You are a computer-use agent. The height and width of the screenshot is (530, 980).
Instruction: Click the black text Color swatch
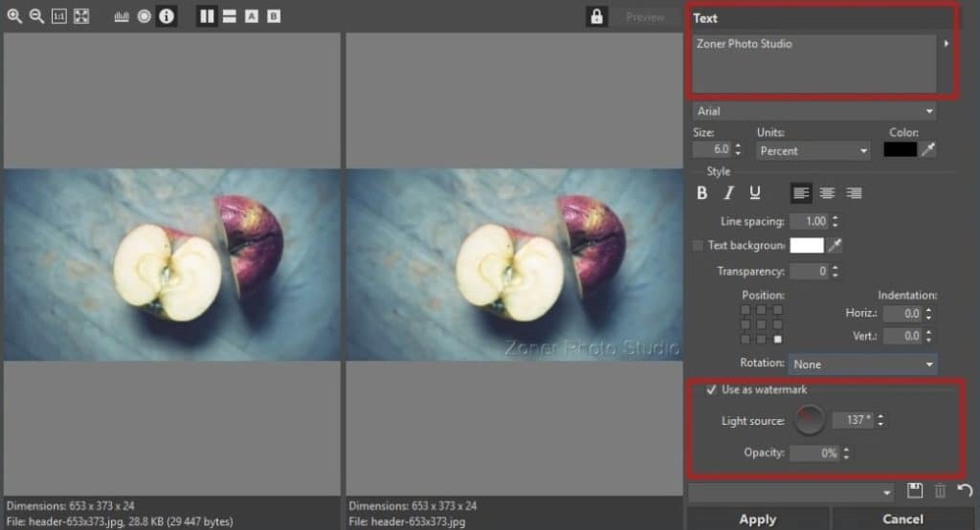[x=900, y=150]
